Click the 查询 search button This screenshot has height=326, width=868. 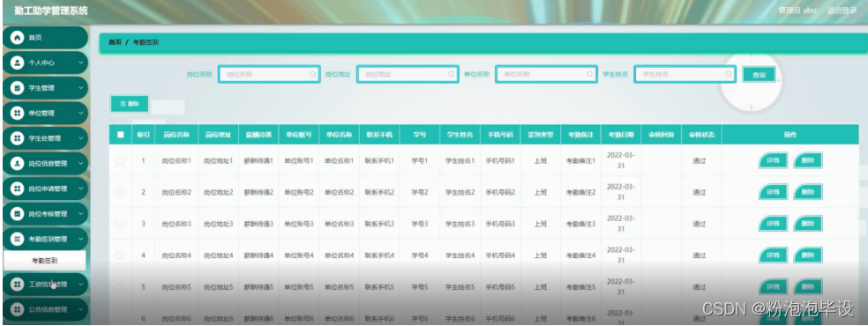click(x=759, y=75)
